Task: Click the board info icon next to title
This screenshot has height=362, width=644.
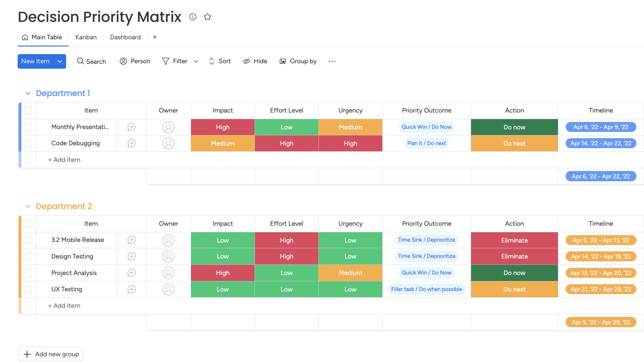Action: [192, 17]
